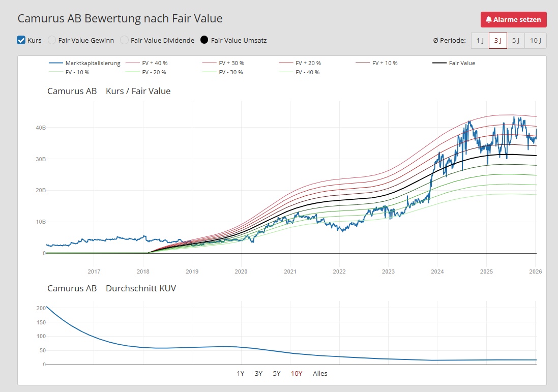Pick the 10 J period button

(535, 41)
